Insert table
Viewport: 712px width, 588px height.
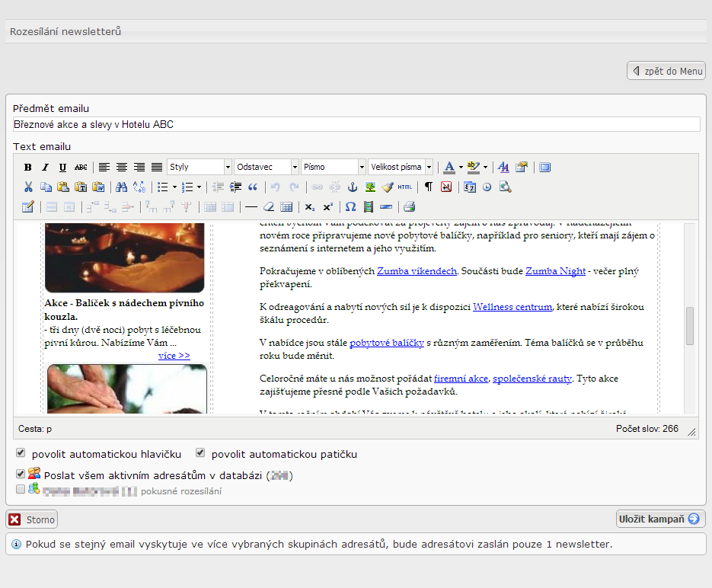(x=27, y=207)
